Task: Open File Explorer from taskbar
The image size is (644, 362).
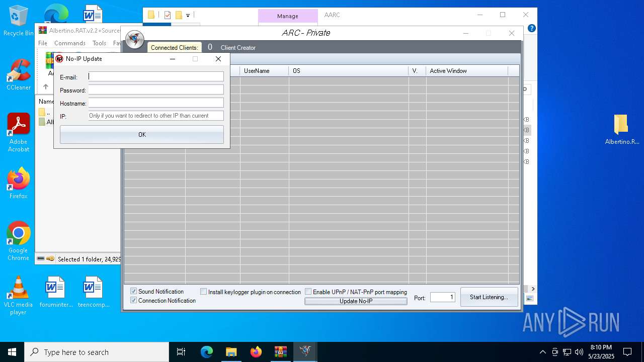Action: (231, 352)
